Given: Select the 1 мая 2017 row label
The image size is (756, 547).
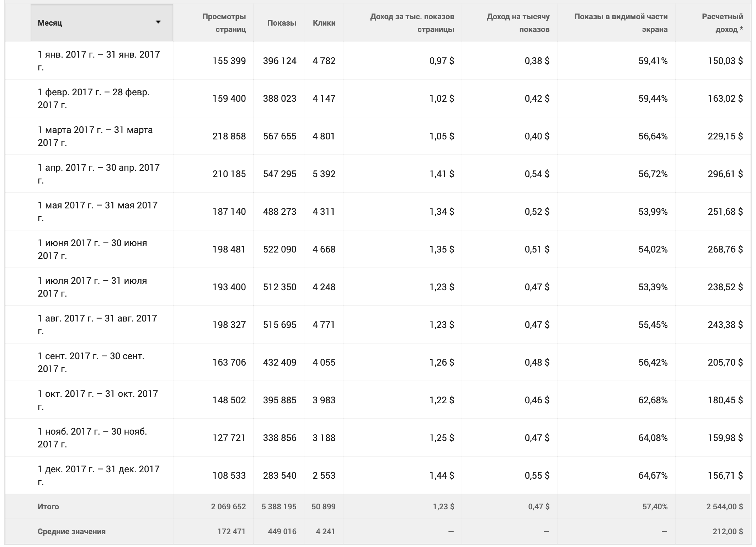Looking at the screenshot, I should tap(97, 211).
